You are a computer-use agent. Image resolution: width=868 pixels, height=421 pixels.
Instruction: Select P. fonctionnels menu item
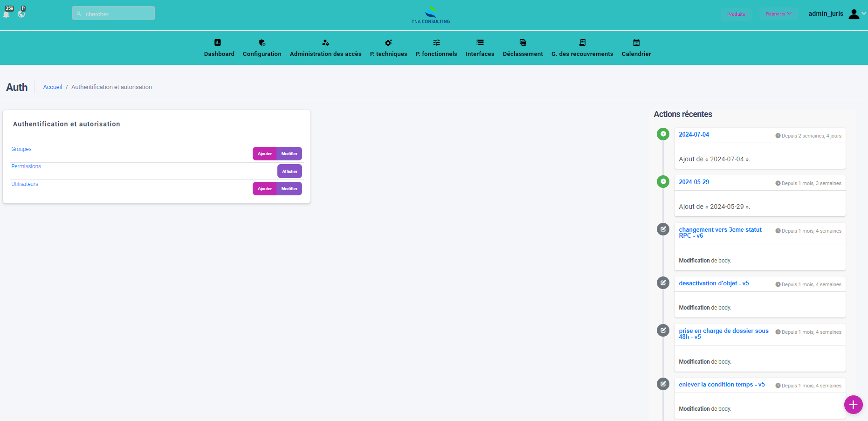436,48
